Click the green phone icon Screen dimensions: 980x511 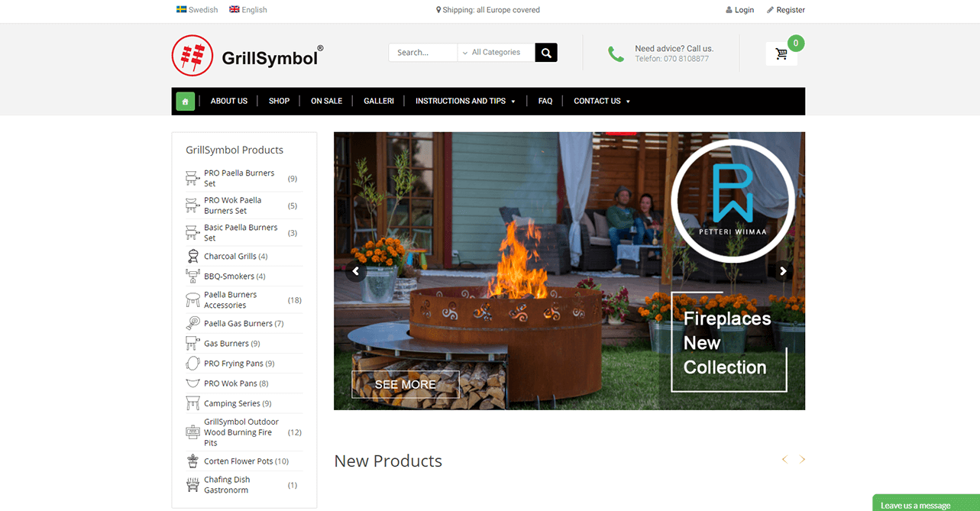point(616,53)
